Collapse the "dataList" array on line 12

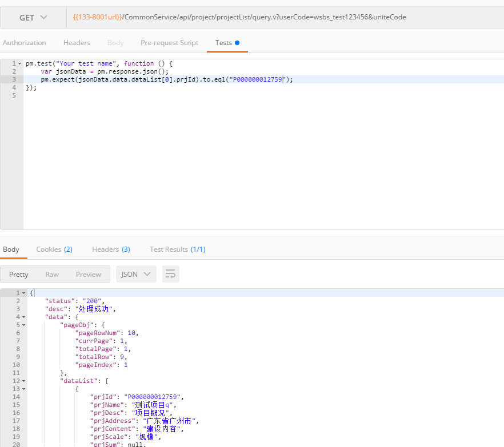pyautogui.click(x=24, y=381)
